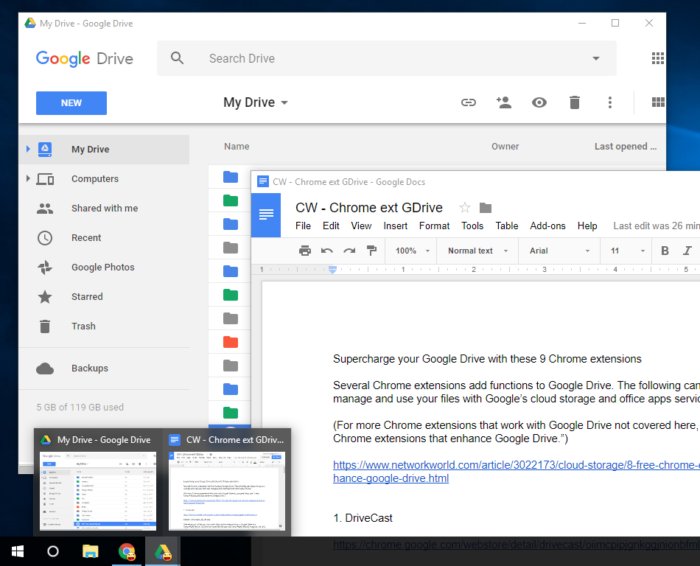The width and height of the screenshot is (700, 566).
Task: Open the search options dropdown arrow
Action: pyautogui.click(x=596, y=58)
